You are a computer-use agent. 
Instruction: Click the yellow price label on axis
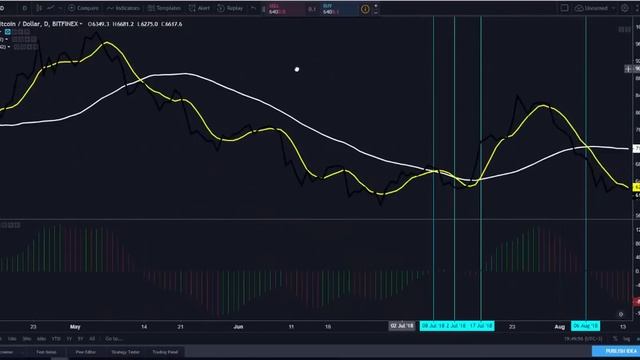[636, 187]
